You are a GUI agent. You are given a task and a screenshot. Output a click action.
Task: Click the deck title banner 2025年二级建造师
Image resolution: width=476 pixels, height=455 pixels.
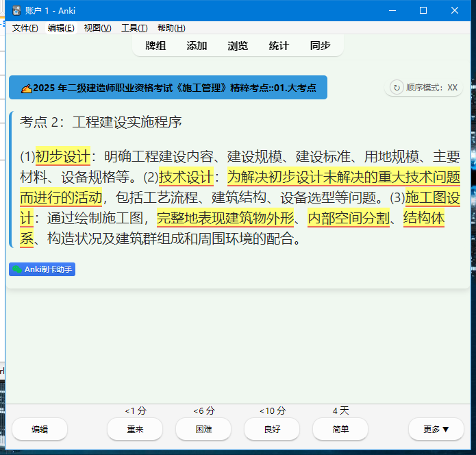[x=168, y=88]
